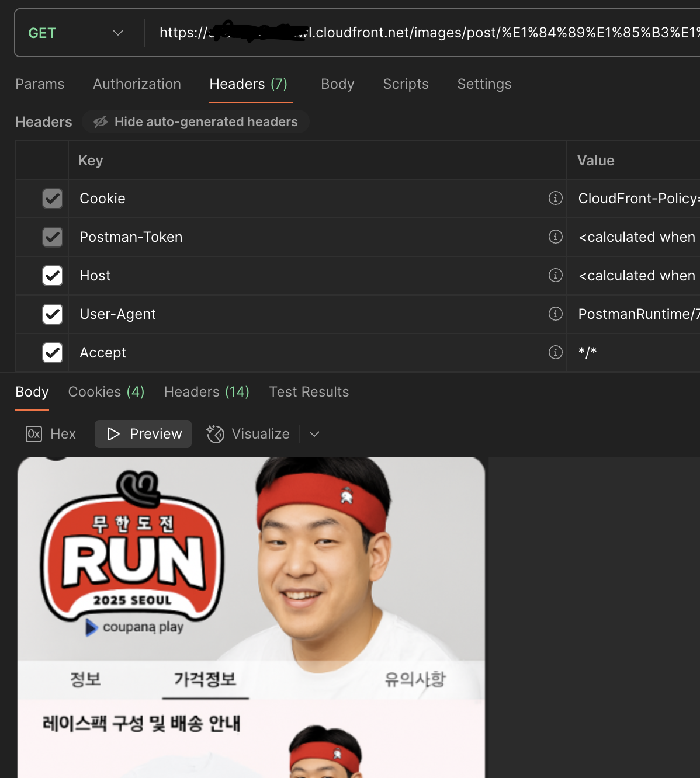Click the CloudFront-Policy cookie value cell
Screen dimensions: 700x778
634,199
